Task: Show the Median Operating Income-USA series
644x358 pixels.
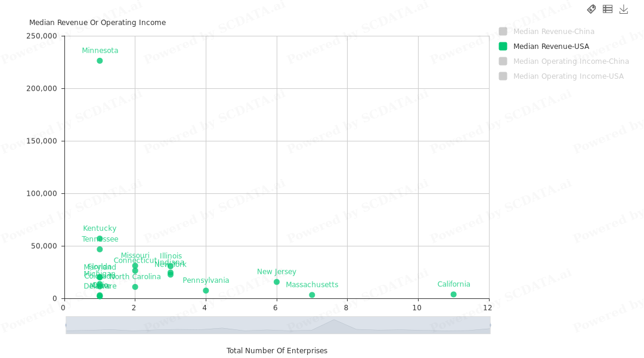Action: click(568, 76)
